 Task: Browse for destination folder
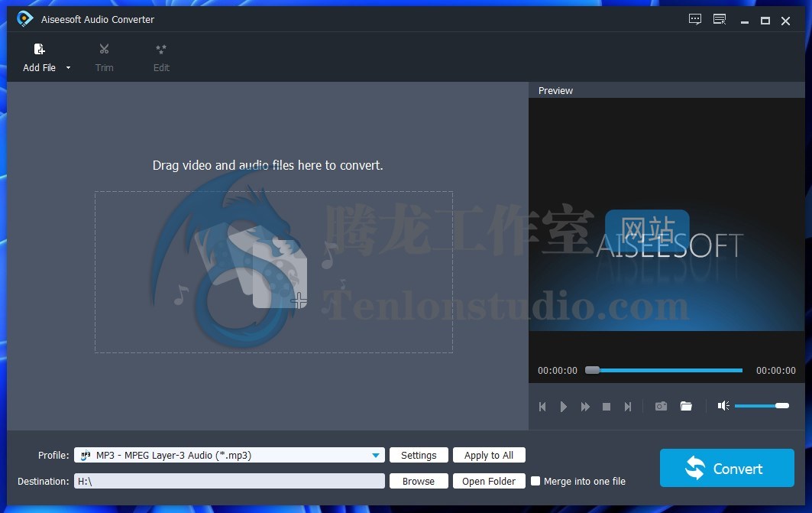419,481
